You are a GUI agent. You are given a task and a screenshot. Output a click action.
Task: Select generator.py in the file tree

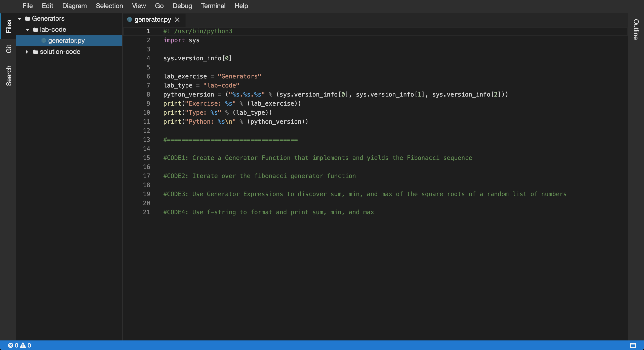coord(66,40)
